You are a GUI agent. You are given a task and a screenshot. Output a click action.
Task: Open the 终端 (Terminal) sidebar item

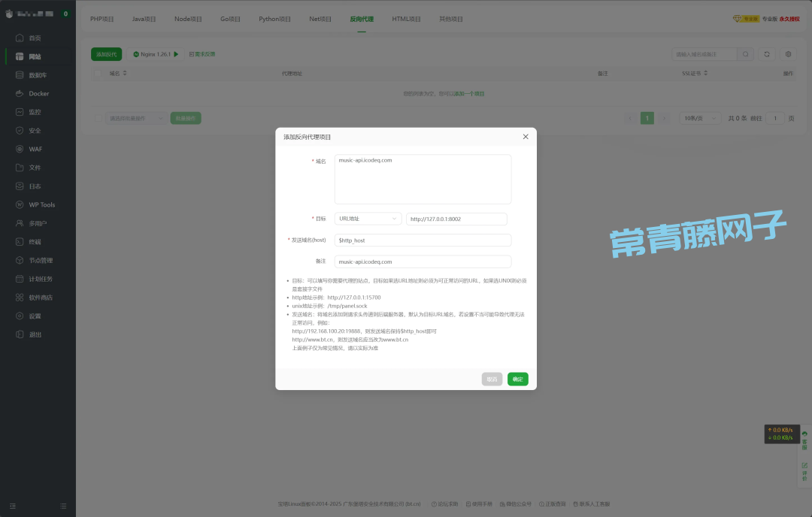click(x=20, y=242)
